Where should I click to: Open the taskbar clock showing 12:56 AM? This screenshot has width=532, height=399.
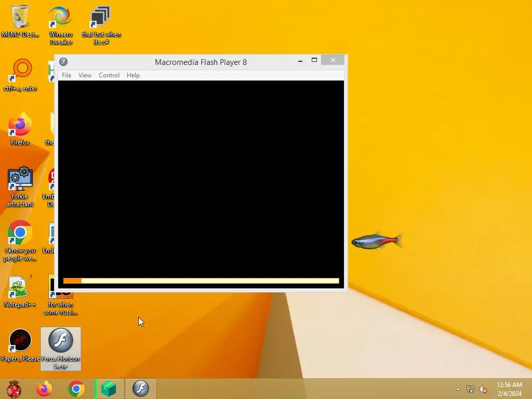pyautogui.click(x=509, y=389)
